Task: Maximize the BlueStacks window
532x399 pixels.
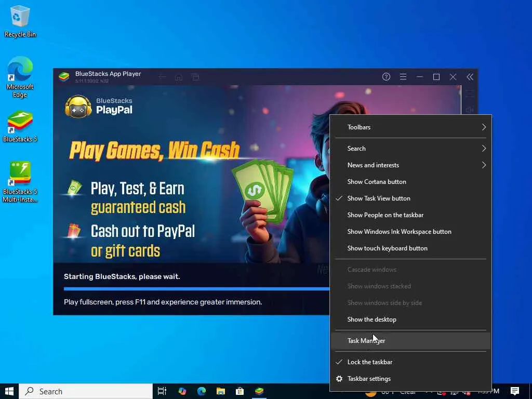Action: (x=436, y=77)
